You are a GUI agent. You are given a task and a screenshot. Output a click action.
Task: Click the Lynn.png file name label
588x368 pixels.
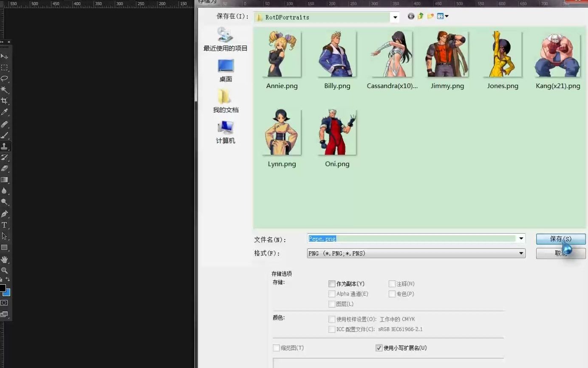click(x=282, y=164)
